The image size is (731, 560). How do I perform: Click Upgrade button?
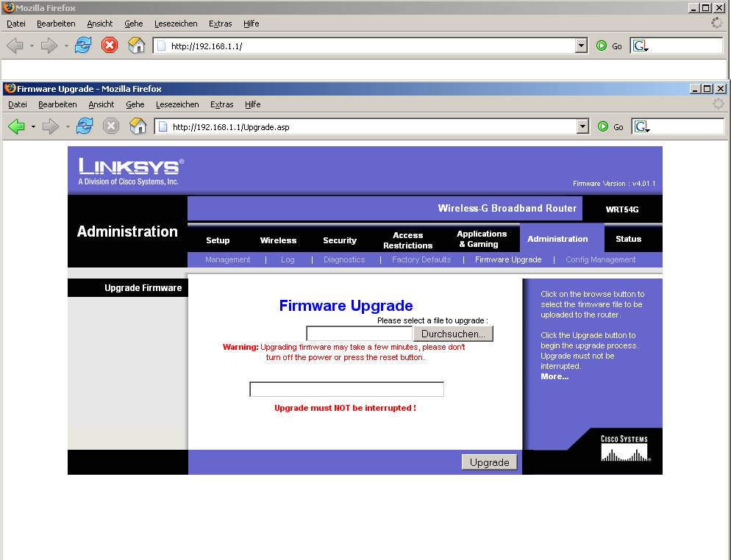(x=490, y=462)
